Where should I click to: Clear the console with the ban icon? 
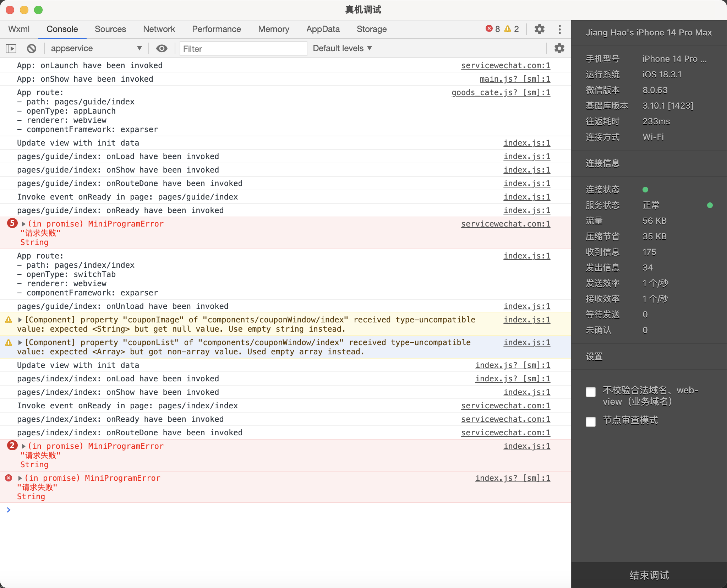point(32,48)
